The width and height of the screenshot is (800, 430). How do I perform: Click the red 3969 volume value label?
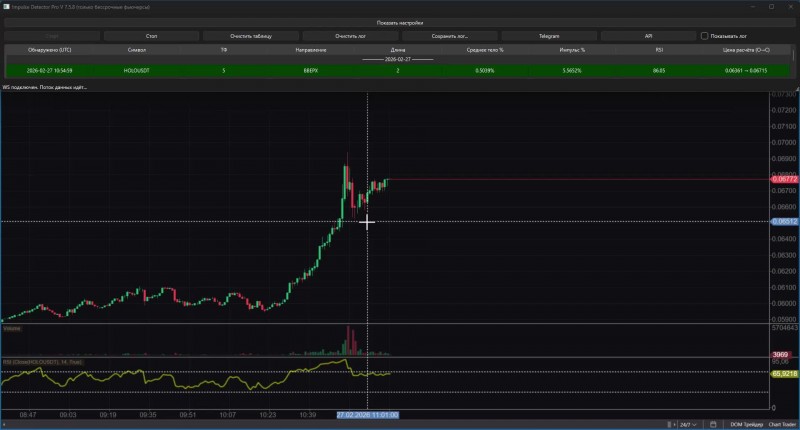click(x=780, y=355)
